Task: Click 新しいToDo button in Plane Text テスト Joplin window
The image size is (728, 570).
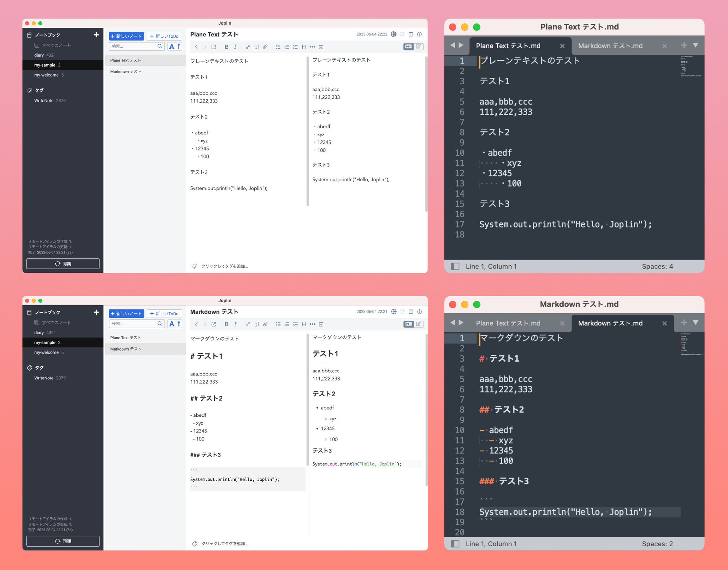Action: coord(164,36)
